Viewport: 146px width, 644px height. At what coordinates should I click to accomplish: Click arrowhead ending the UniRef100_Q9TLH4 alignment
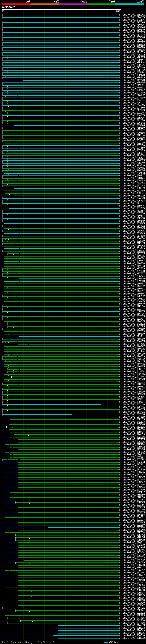[x=100, y=405]
